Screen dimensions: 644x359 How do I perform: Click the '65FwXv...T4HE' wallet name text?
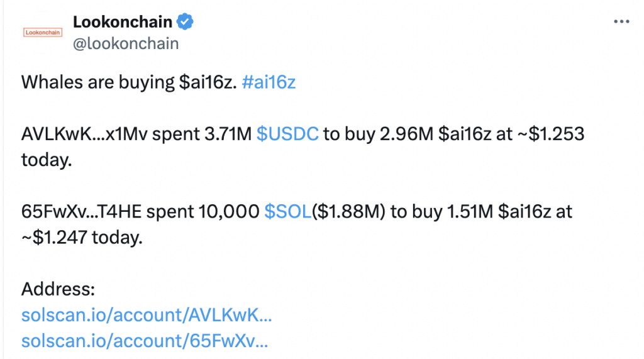point(81,211)
